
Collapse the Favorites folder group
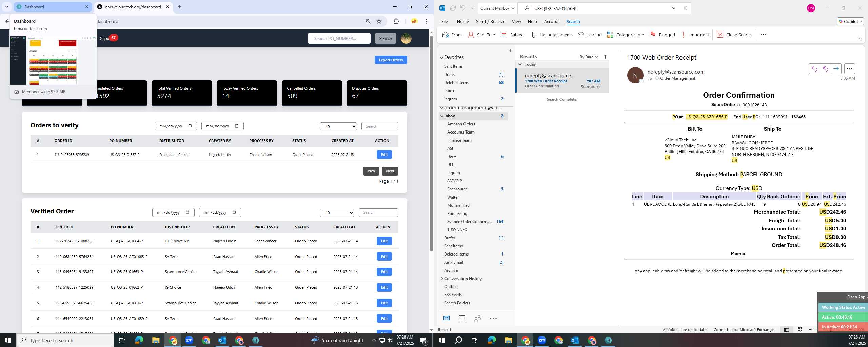[x=441, y=57]
